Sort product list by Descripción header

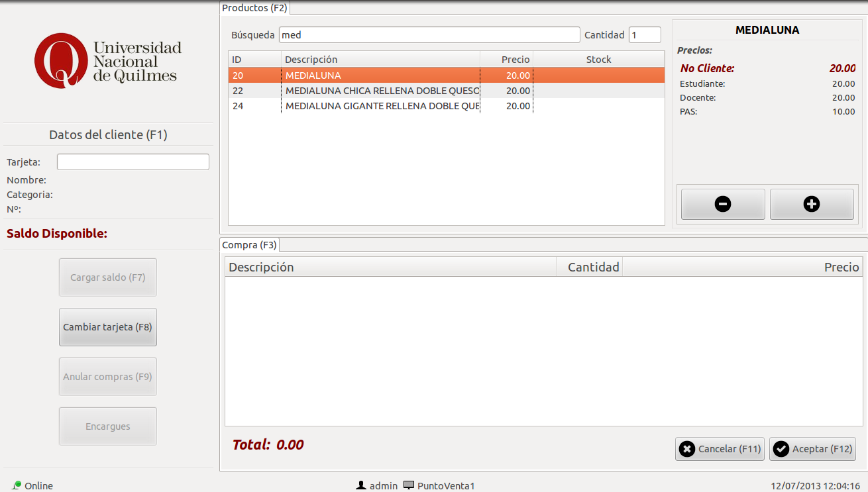click(380, 60)
